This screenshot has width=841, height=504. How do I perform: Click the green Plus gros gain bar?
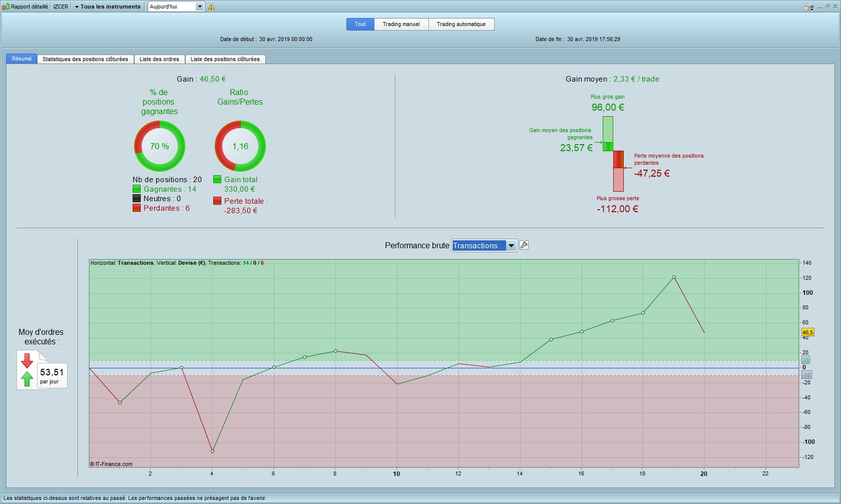click(608, 134)
